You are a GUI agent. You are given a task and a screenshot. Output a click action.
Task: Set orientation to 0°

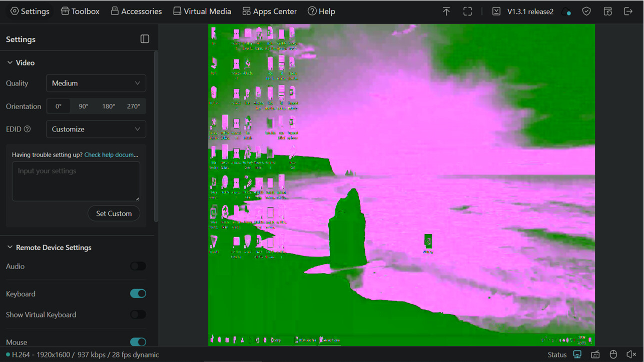[59, 106]
